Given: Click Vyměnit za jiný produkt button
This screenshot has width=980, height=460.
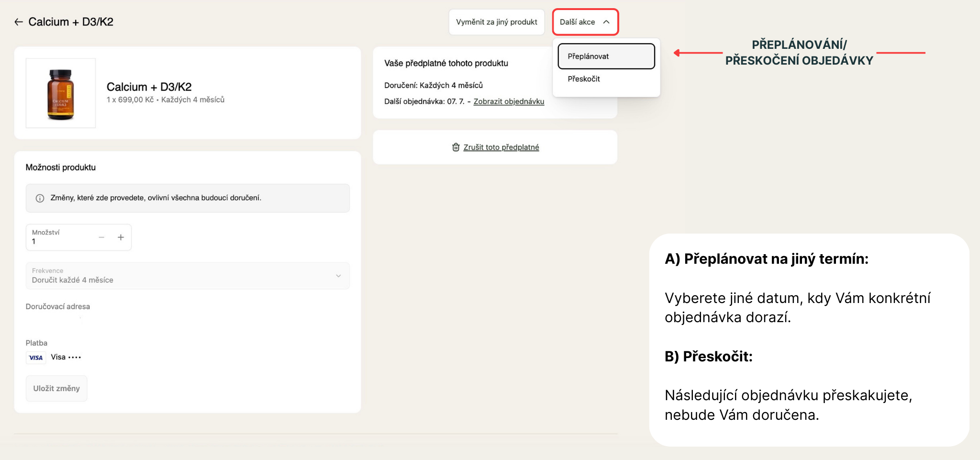Looking at the screenshot, I should [496, 22].
